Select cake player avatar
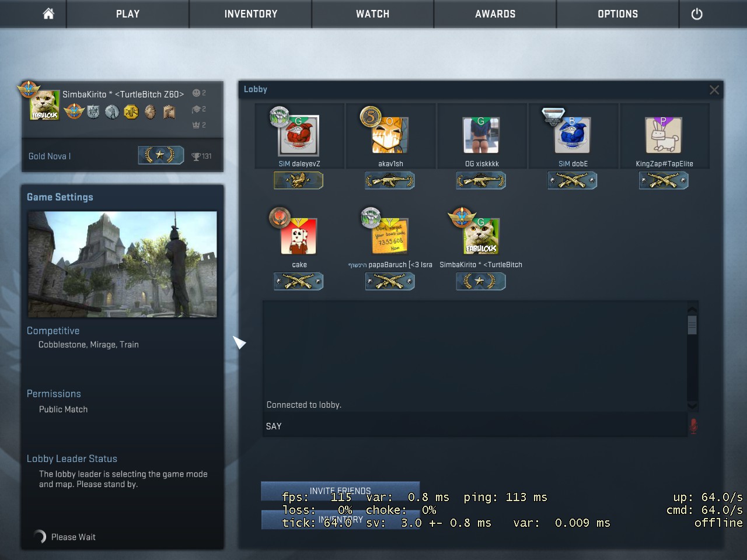Viewport: 747px width, 560px height. point(299,236)
